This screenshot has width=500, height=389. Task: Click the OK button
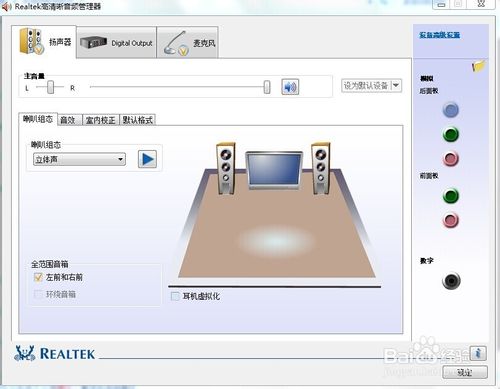tap(465, 372)
